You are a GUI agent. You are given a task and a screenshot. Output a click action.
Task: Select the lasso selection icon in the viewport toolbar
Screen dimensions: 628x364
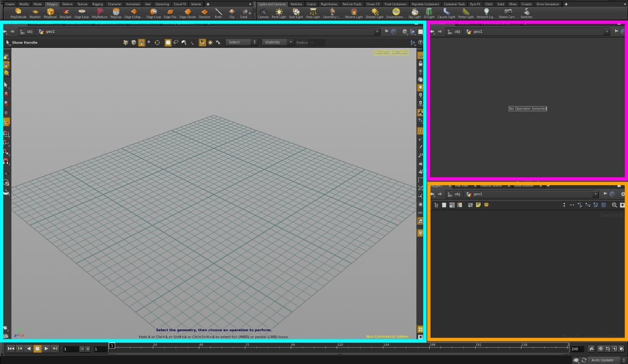click(176, 42)
